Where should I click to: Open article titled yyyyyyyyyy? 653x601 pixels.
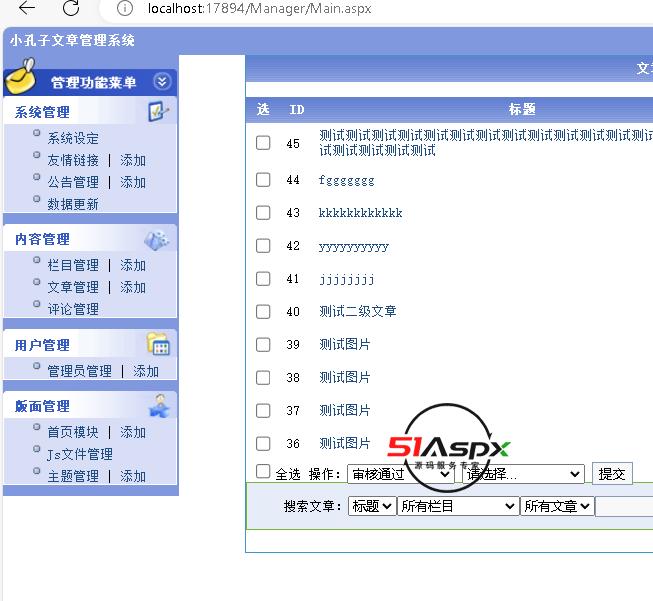pos(354,247)
